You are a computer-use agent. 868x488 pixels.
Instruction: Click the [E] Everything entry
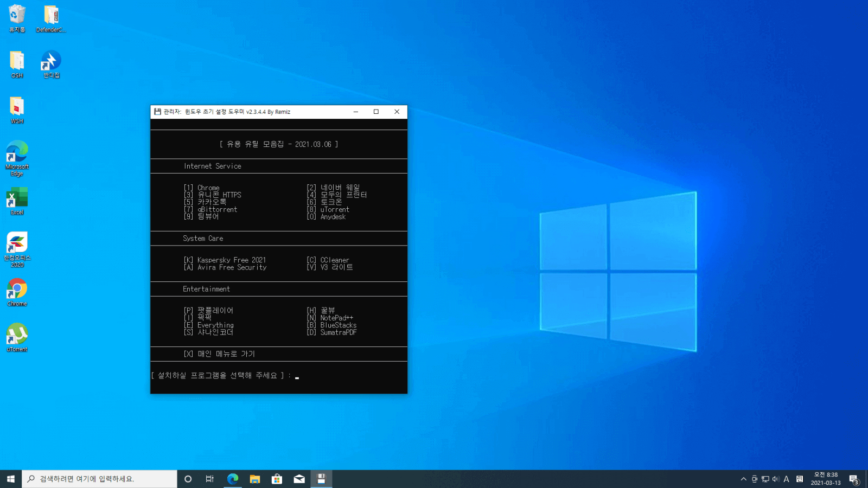coord(209,325)
